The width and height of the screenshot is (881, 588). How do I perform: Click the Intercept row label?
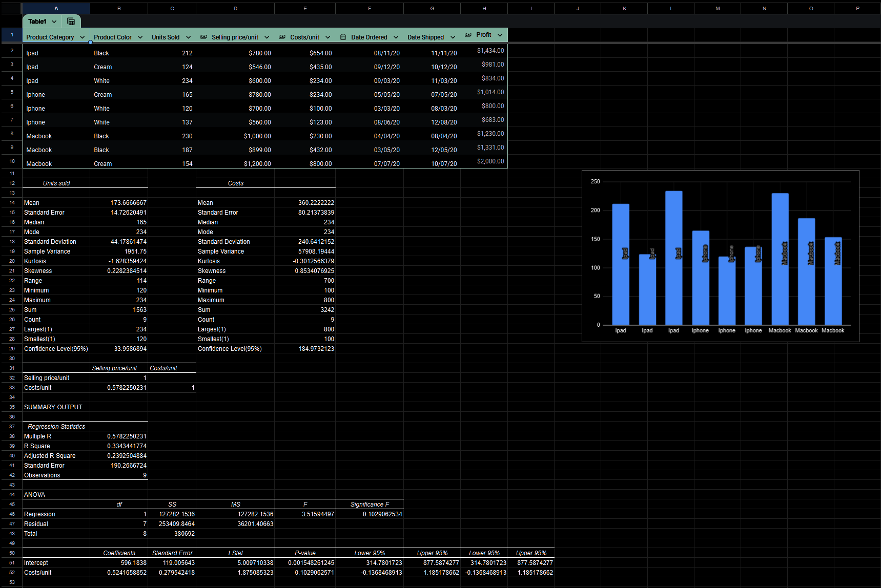click(x=36, y=563)
